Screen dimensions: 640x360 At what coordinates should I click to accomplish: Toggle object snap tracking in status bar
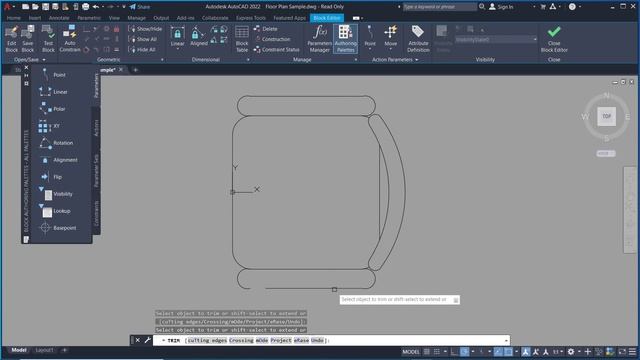[x=498, y=351]
